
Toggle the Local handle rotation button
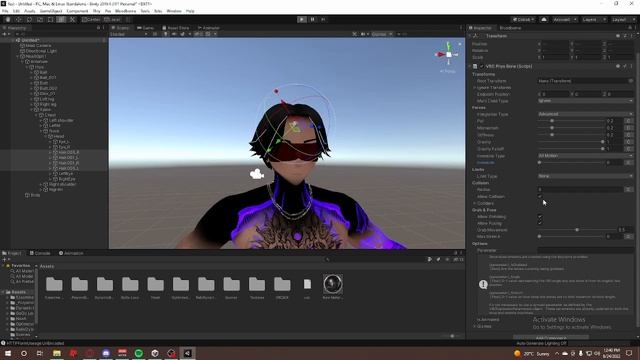112,19
